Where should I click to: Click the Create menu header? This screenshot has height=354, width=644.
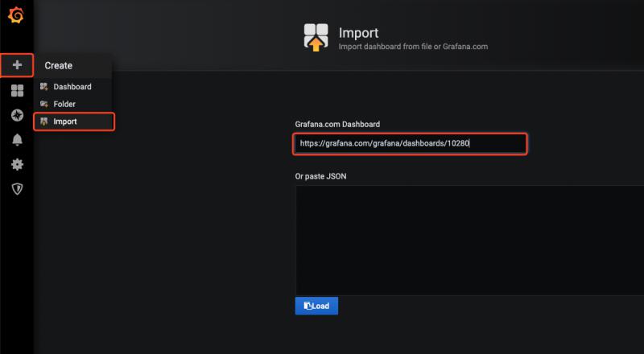(58, 66)
